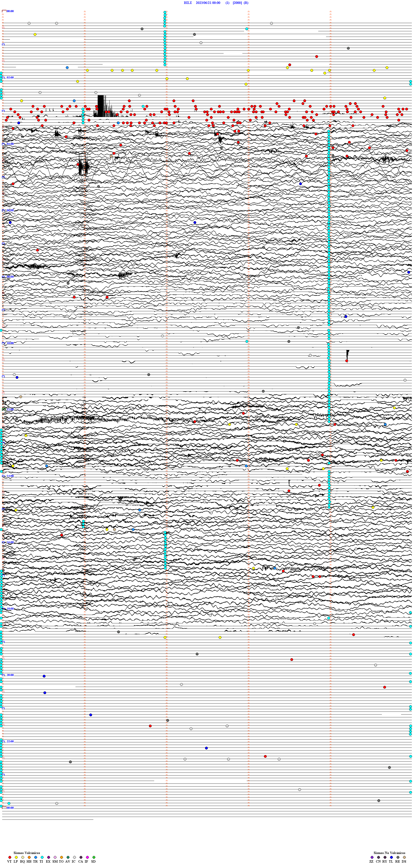Click the 2023/06/21 00:00 date header
The width and height of the screenshot is (414, 868).
pos(208,3)
